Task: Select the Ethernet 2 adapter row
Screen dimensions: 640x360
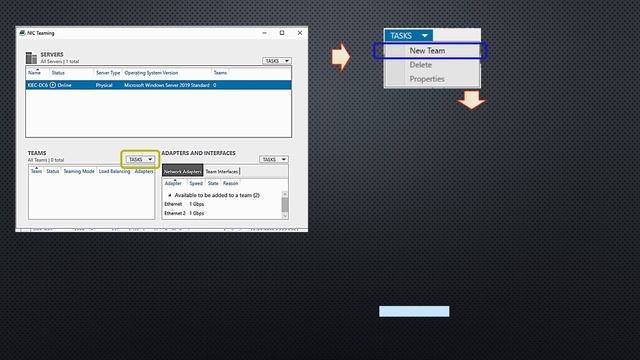Action: pyautogui.click(x=222, y=213)
